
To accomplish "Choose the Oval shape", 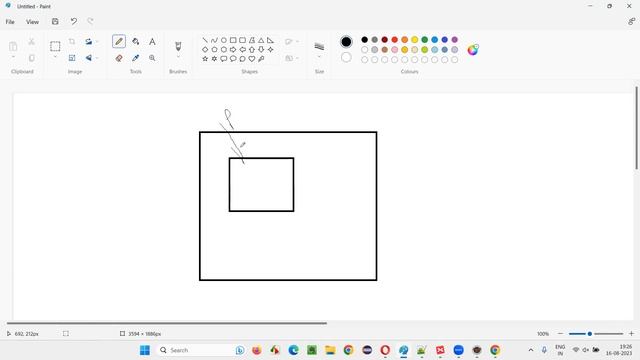I will [224, 40].
